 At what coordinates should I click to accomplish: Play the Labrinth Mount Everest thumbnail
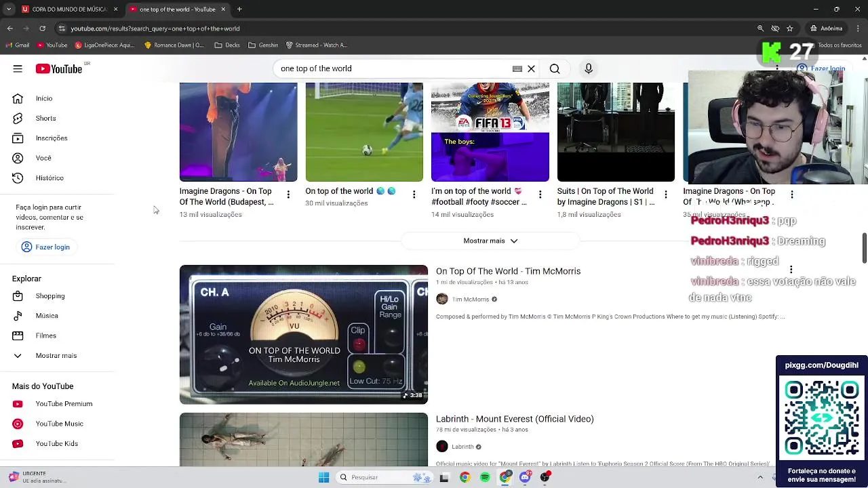[x=304, y=440]
